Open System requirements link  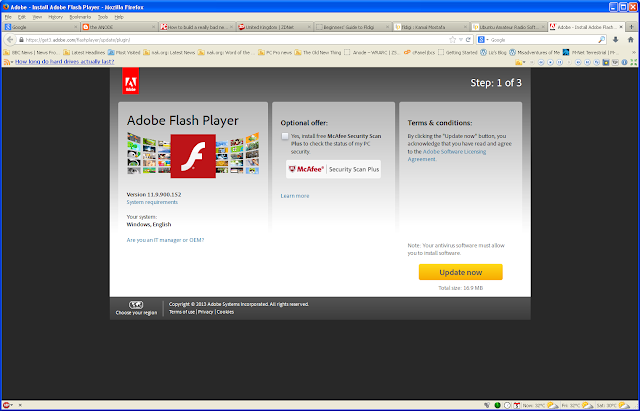point(152,202)
